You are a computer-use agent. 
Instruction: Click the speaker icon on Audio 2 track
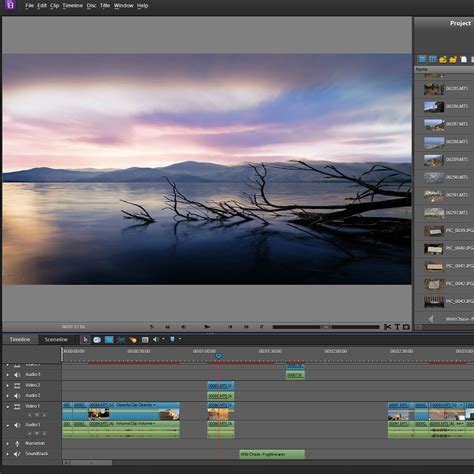tap(17, 396)
